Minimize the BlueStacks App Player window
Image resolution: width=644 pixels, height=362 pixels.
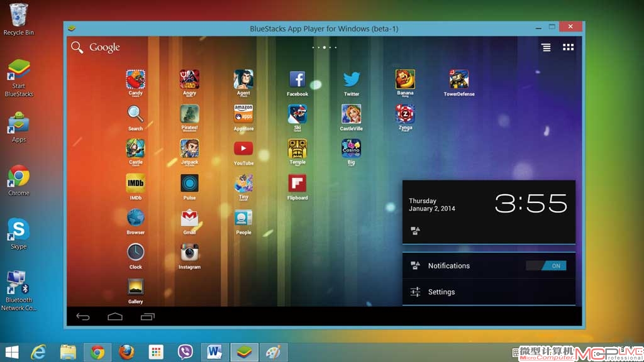(538, 28)
